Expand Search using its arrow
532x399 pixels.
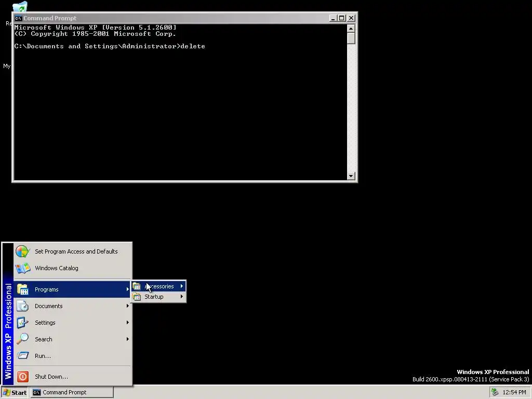[x=128, y=339]
